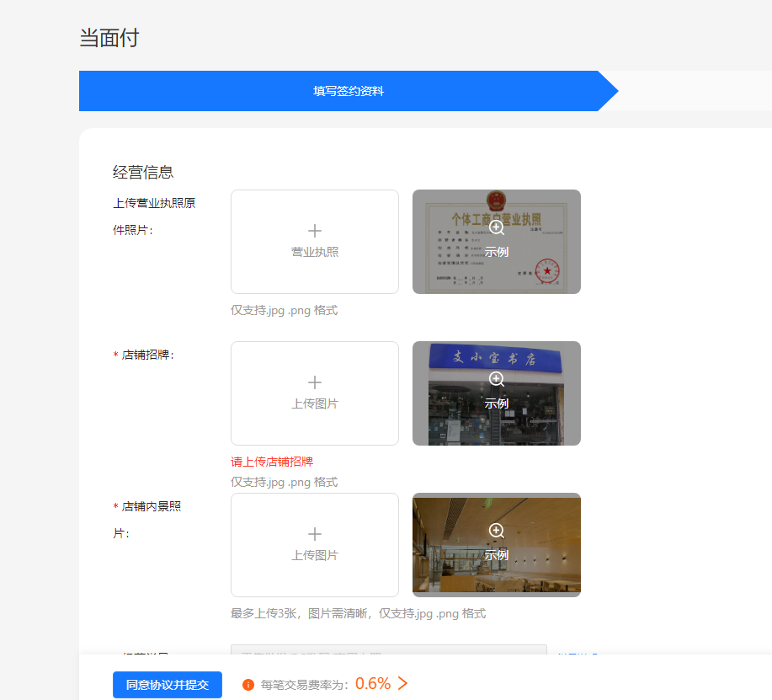Click the plus icon for 店铺招牌 upload
772x700 pixels.
pyautogui.click(x=315, y=382)
